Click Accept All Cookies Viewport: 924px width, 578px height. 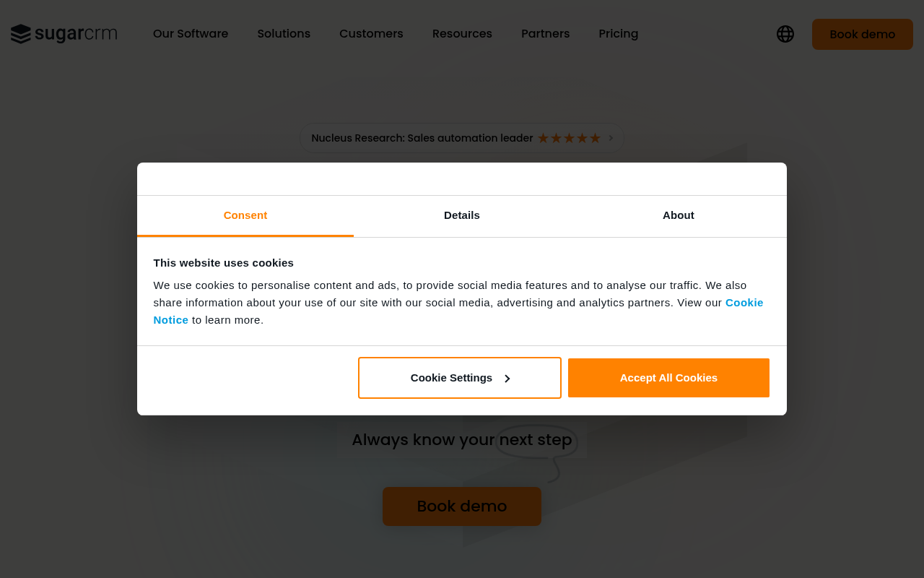(x=668, y=378)
